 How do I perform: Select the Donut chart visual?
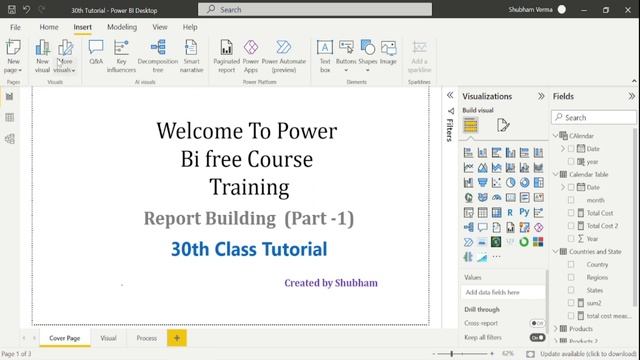pyautogui.click(x=524, y=182)
